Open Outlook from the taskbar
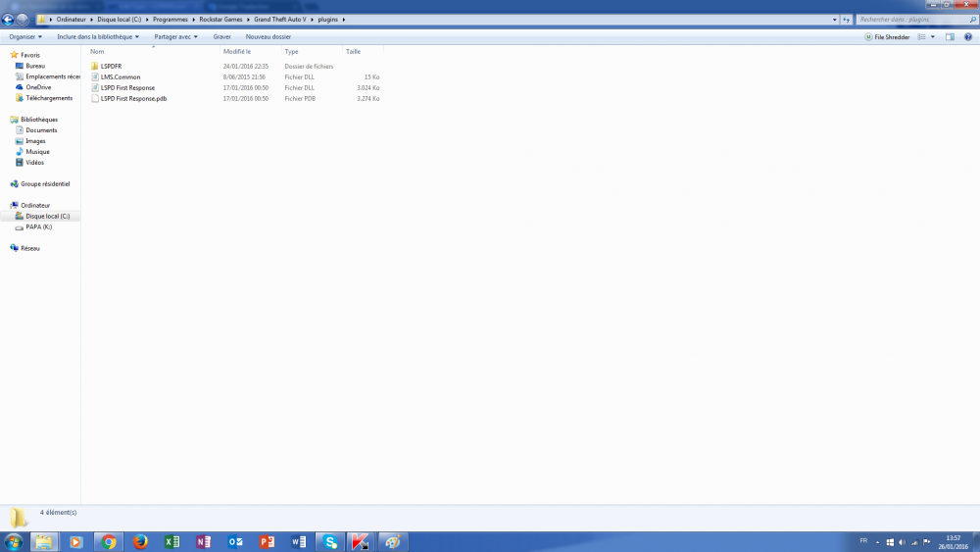 (235, 542)
